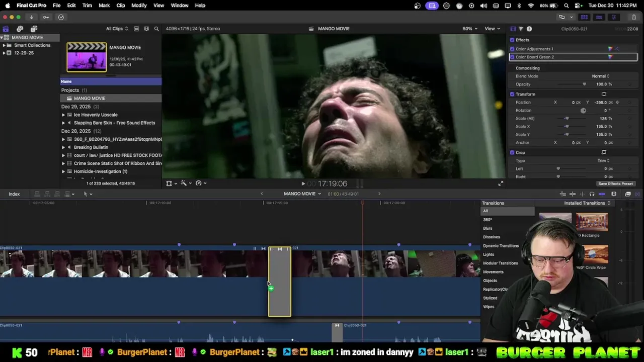Viewport: 644px width, 362px height.
Task: Click the Index button
Action: point(14,194)
